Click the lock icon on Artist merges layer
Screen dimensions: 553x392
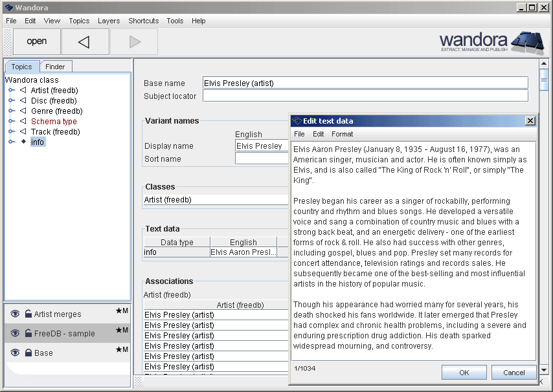28,314
